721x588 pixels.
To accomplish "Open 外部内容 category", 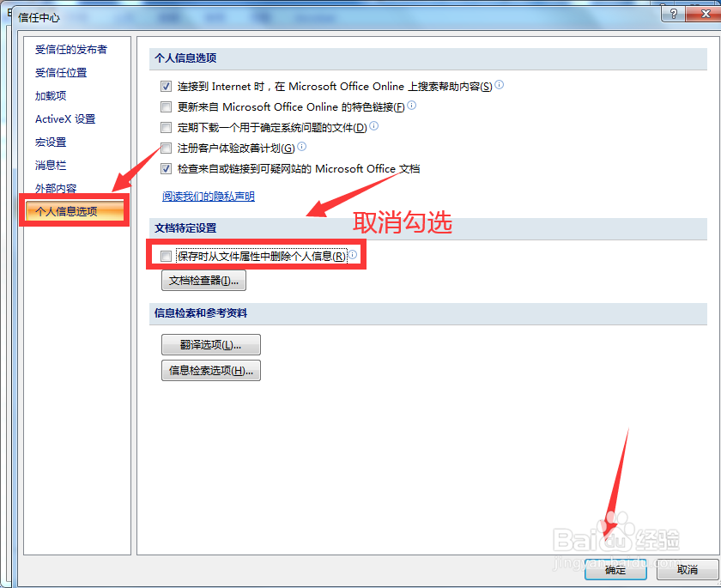I will tap(56, 188).
